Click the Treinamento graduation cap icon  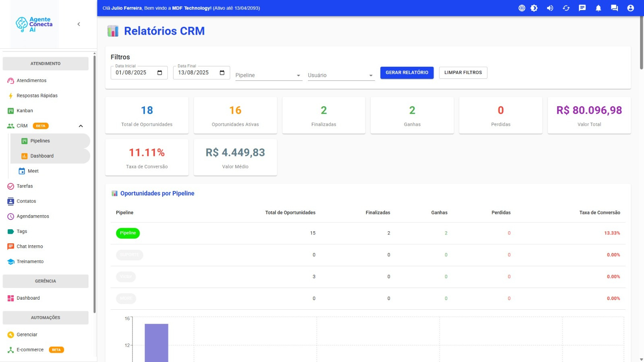tap(11, 261)
